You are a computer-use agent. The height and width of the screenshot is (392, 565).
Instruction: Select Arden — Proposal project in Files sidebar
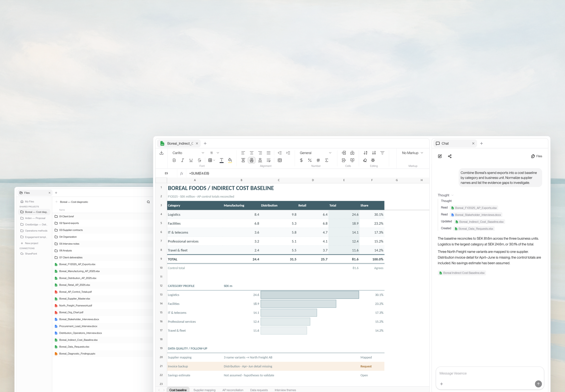pos(35,218)
